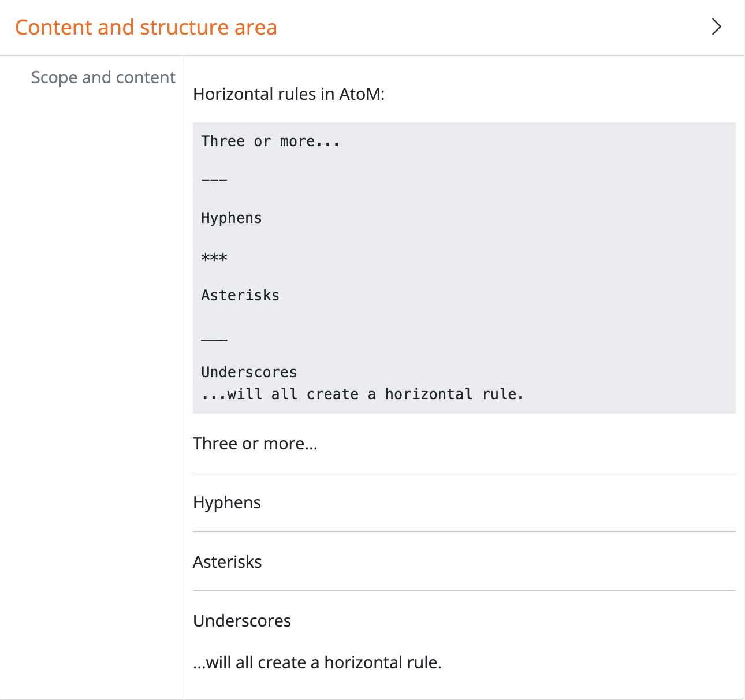Select the monospace word Hyphens in the code block
Screen dimensions: 745x700
(x=232, y=218)
